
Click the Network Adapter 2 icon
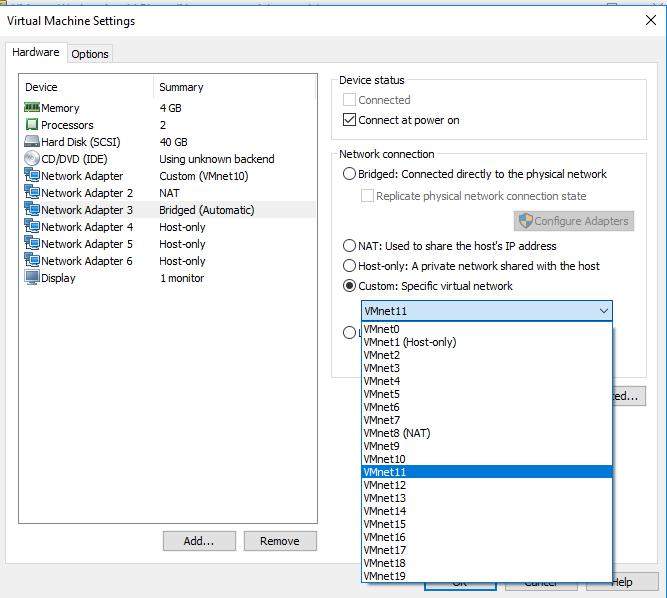(x=32, y=192)
